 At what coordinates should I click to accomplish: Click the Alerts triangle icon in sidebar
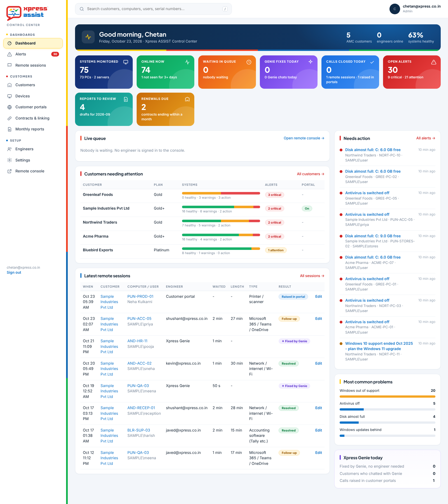(10, 54)
